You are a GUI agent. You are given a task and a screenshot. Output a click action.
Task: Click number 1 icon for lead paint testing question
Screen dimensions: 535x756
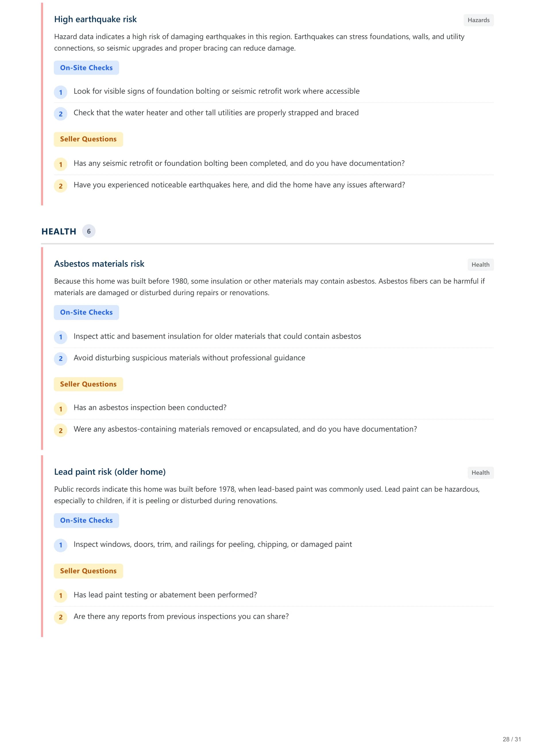coord(61,595)
